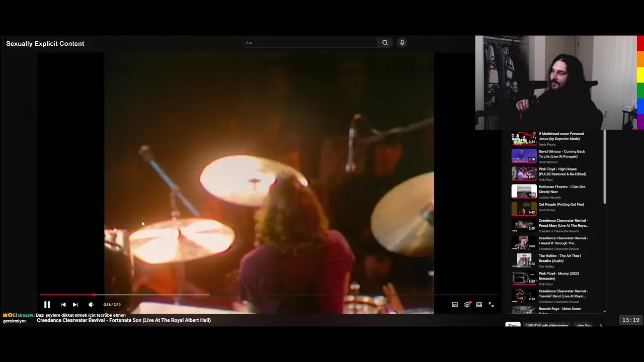Click the '0:16 / 2:19' time display

112,305
